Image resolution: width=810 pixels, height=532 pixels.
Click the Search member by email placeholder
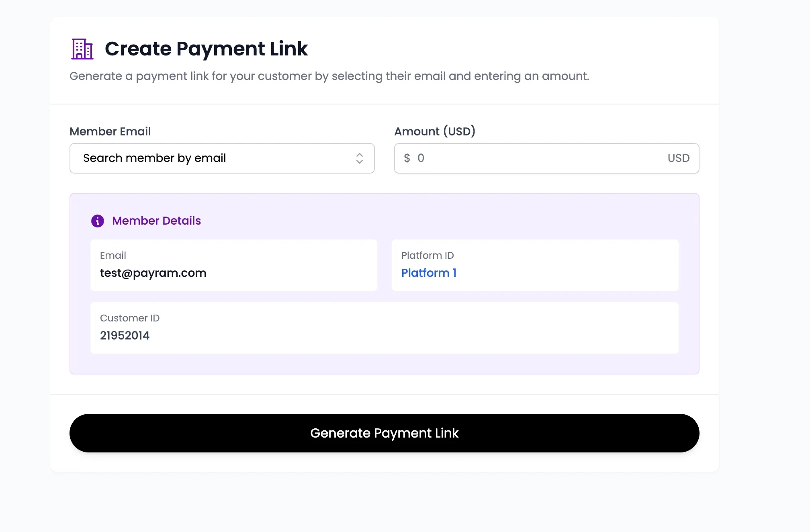[154, 158]
